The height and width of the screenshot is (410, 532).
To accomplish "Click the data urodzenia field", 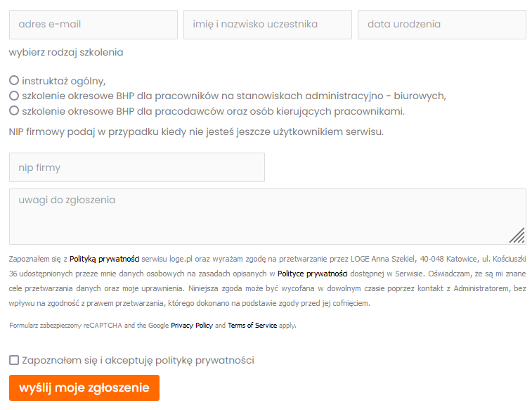I will (x=441, y=25).
